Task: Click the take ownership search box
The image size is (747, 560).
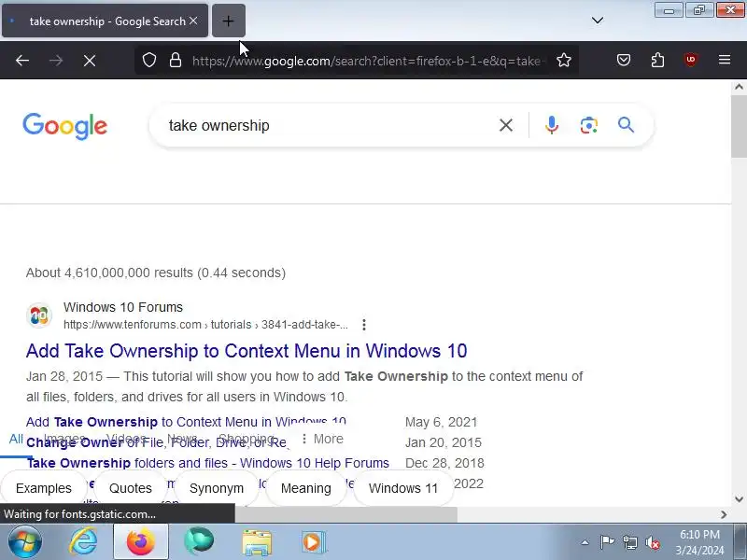Action: point(329,125)
